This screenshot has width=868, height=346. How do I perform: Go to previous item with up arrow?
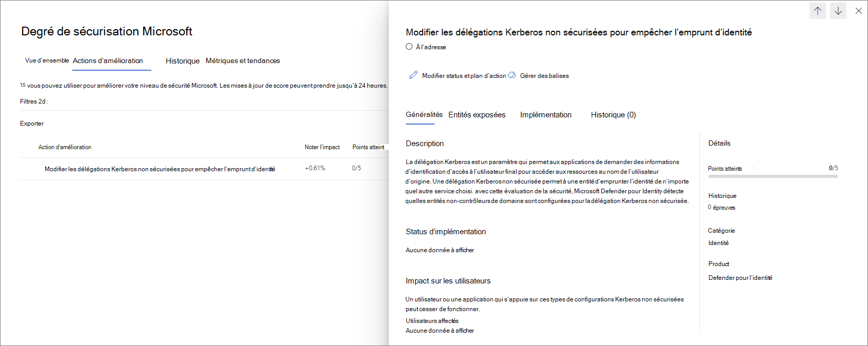818,10
